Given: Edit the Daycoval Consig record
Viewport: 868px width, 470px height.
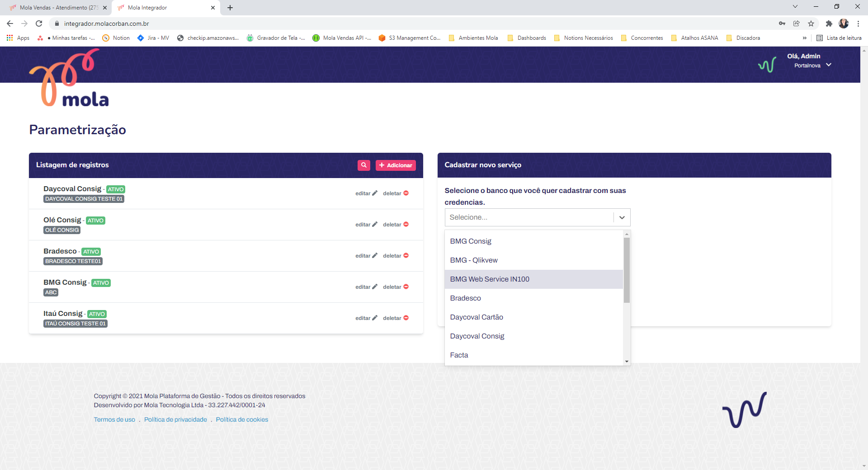Looking at the screenshot, I should point(366,193).
